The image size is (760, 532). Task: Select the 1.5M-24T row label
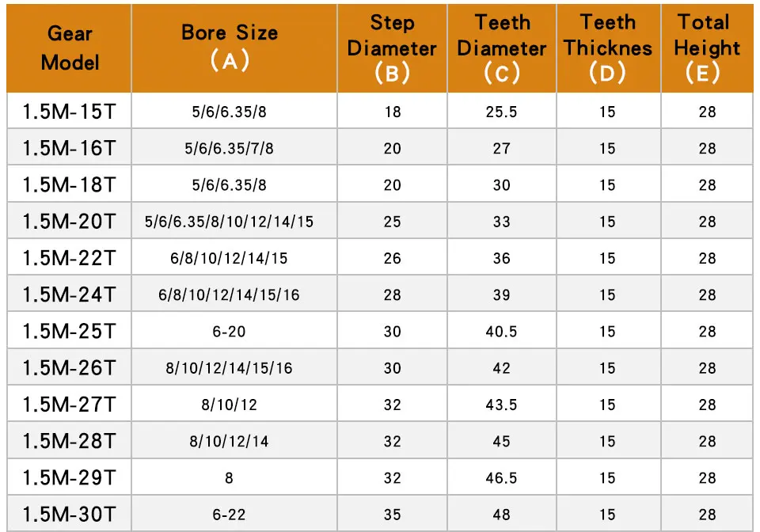point(70,294)
